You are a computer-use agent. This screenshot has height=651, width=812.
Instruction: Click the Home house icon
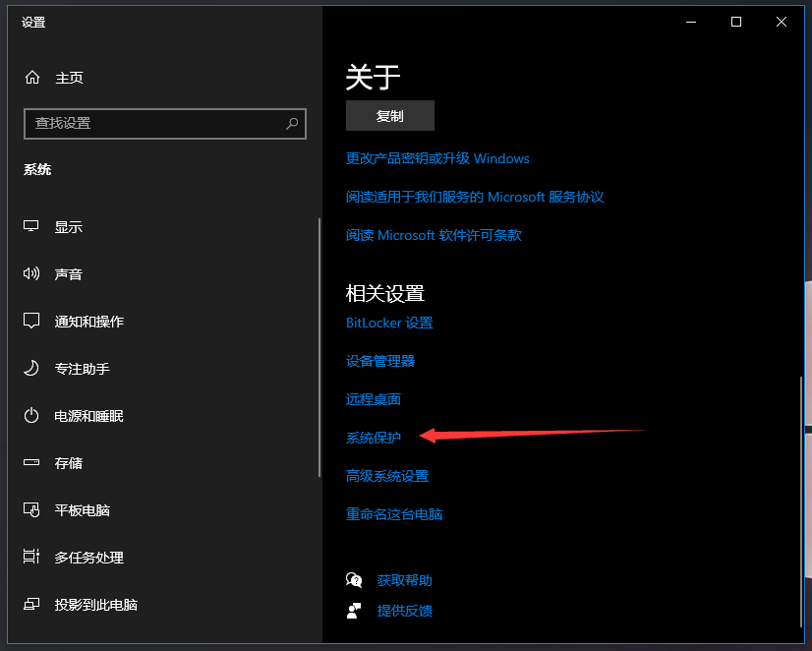point(32,78)
